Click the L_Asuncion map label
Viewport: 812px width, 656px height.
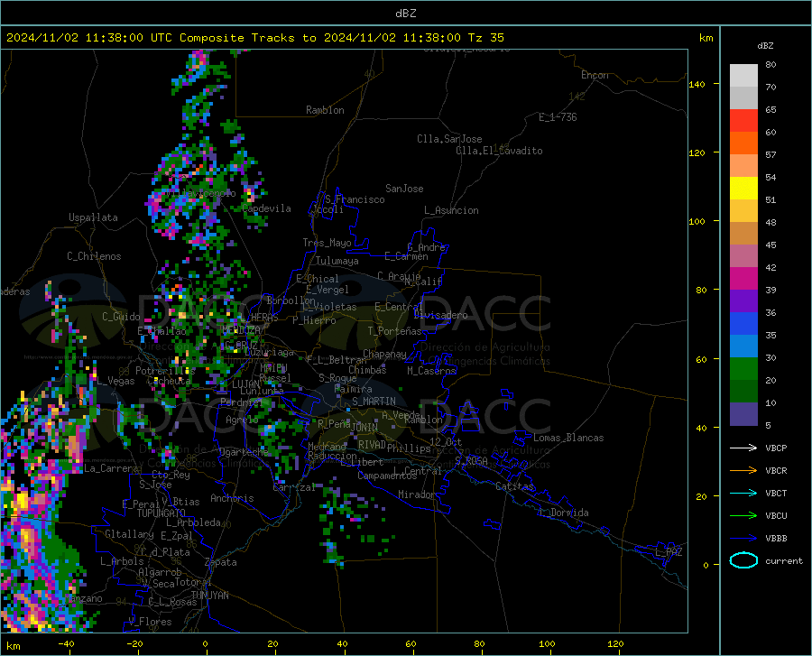(451, 210)
